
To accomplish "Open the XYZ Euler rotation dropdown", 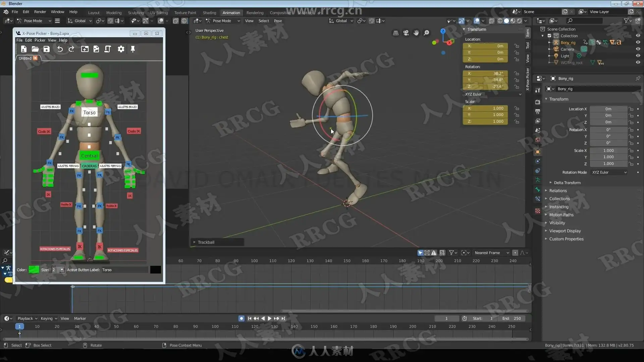I will pos(492,94).
